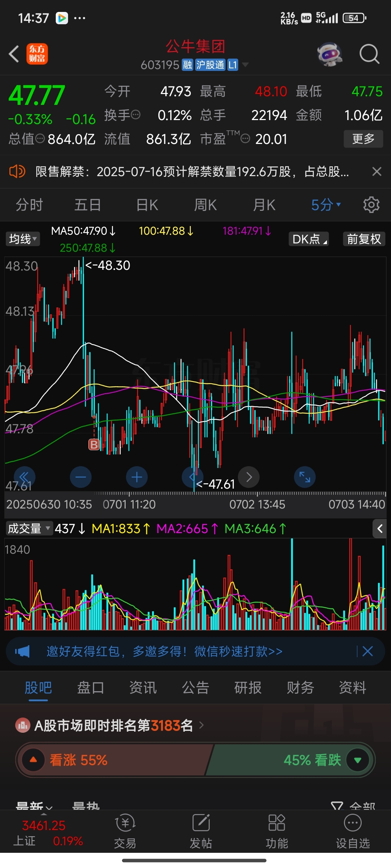Tap the back arrow in header

(14, 54)
